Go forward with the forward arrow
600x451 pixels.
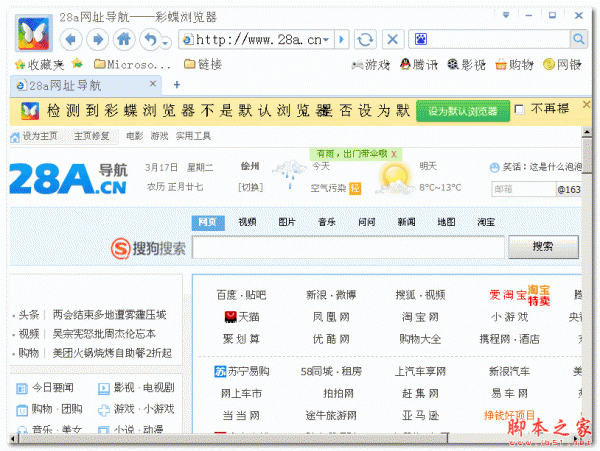(x=97, y=39)
